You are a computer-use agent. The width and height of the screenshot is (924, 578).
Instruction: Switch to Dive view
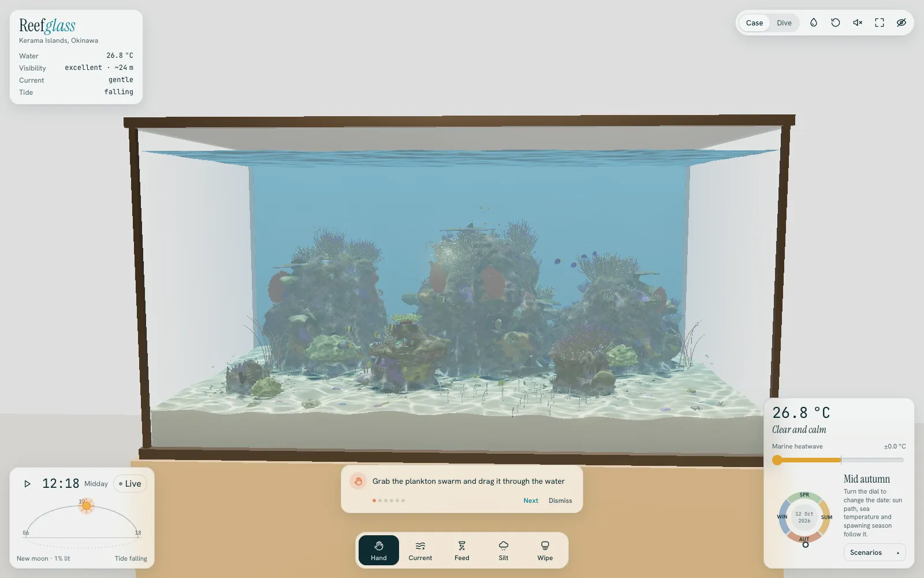(784, 23)
